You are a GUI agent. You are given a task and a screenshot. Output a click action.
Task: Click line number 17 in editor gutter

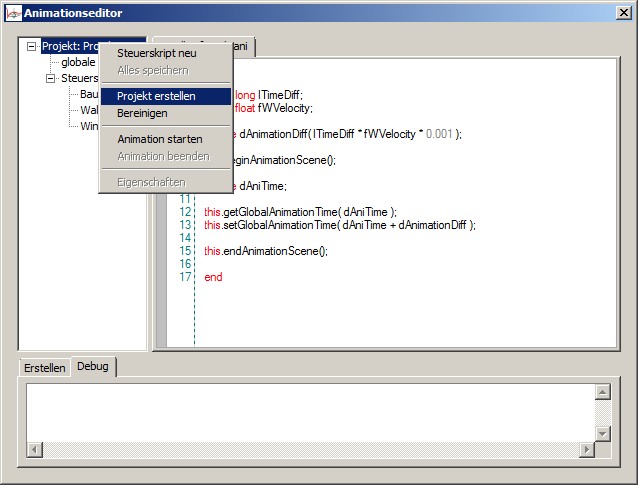185,277
